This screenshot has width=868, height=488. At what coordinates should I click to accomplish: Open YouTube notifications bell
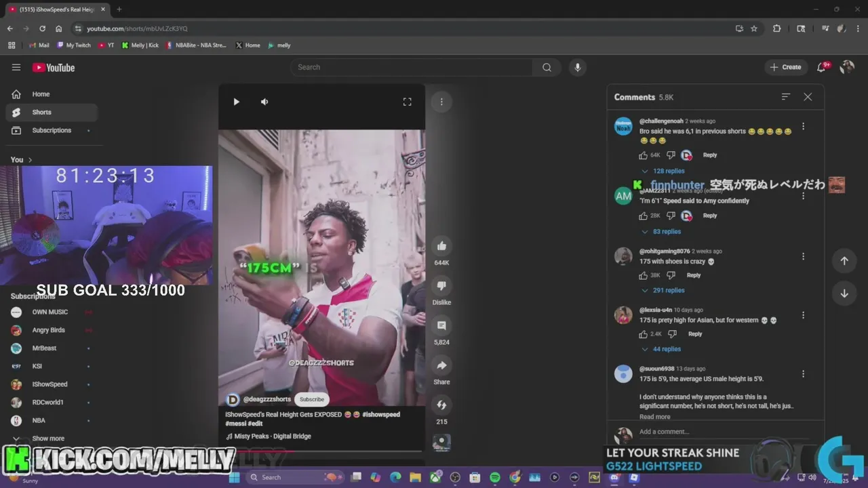(x=821, y=67)
